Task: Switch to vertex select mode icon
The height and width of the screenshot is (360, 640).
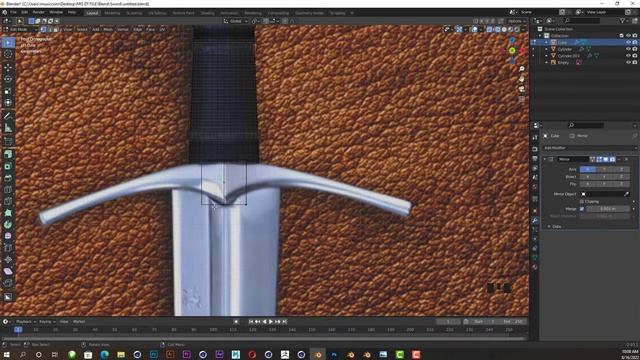Action: tap(44, 29)
